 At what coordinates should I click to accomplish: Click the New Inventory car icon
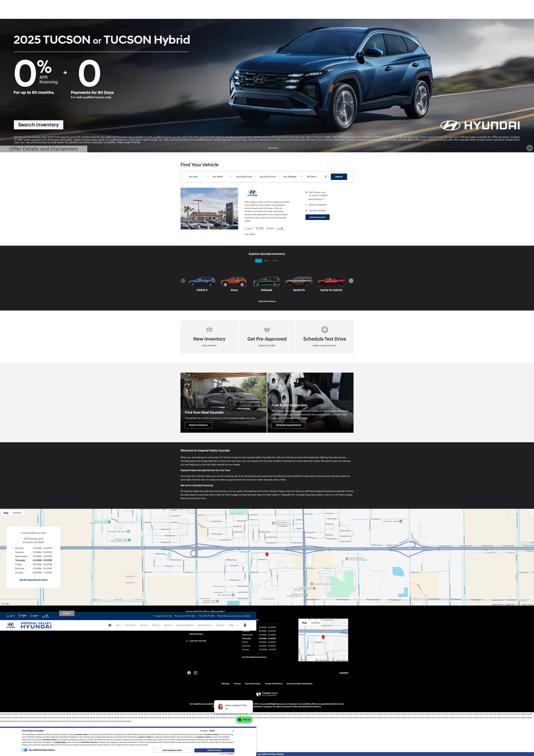[209, 330]
